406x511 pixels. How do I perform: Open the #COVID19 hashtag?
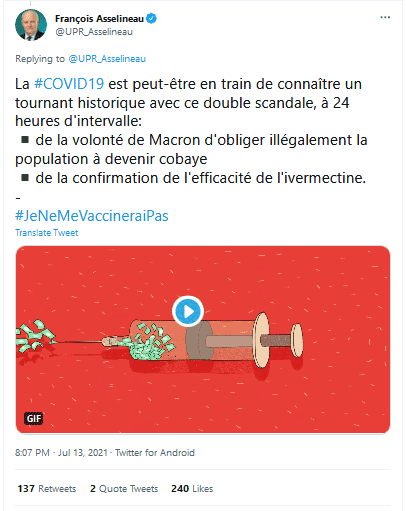(69, 84)
